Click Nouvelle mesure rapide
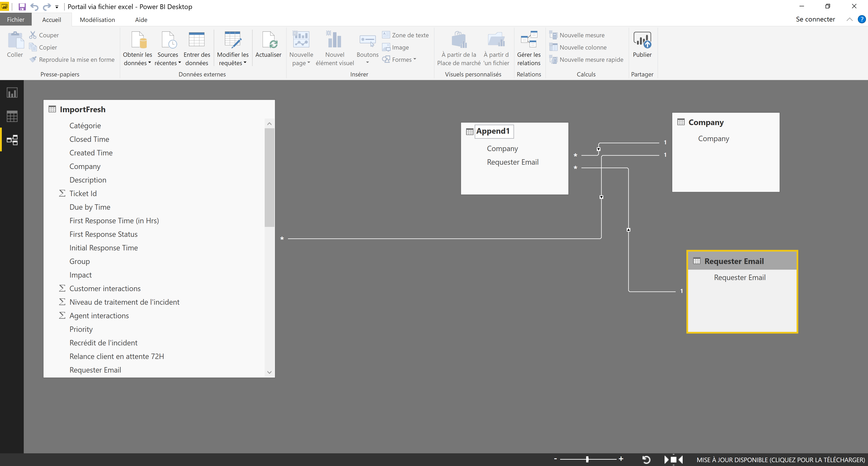The height and width of the screenshot is (466, 868). coord(586,60)
